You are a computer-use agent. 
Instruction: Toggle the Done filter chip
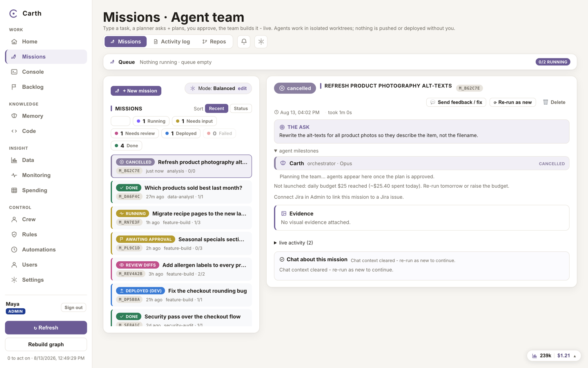pyautogui.click(x=127, y=146)
